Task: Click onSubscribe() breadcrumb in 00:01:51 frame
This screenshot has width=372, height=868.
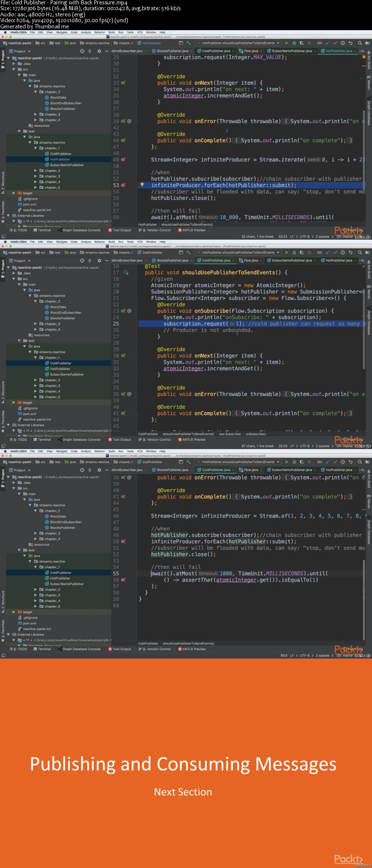Action: pyautogui.click(x=256, y=434)
